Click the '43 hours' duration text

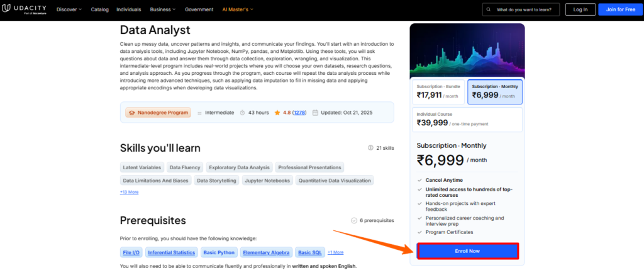[258, 113]
